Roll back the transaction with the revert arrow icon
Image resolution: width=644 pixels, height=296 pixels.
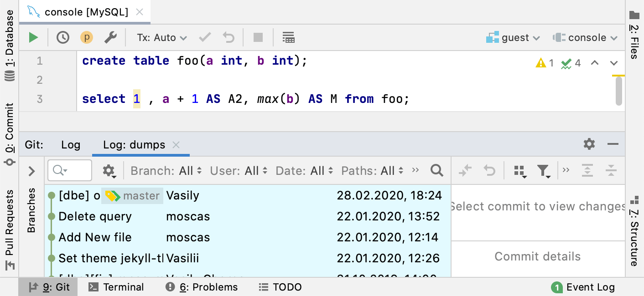pyautogui.click(x=228, y=37)
